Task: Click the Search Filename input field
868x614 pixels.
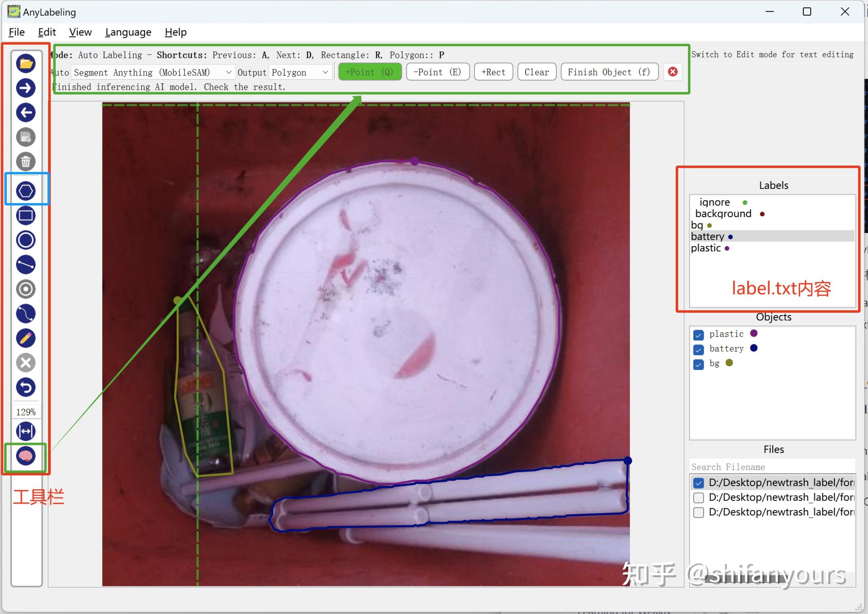Action: [x=771, y=467]
